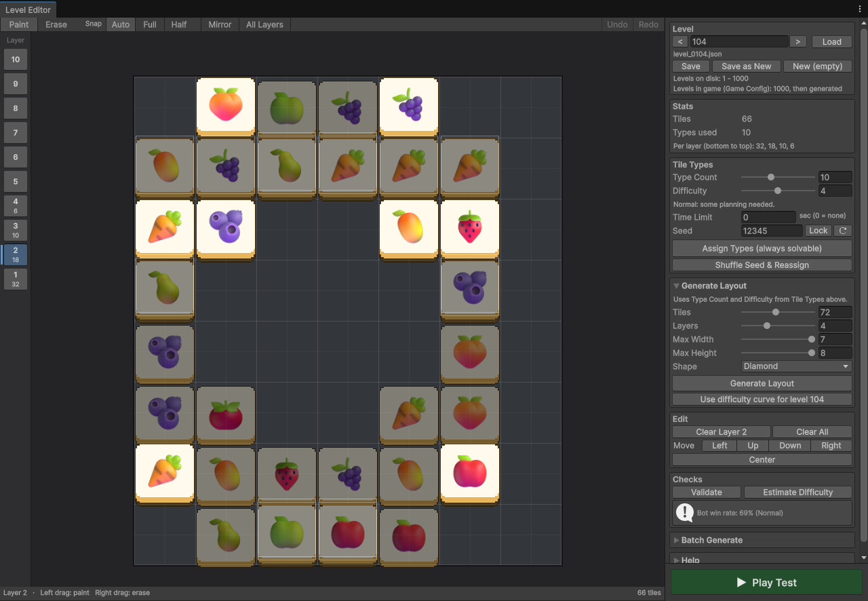868x601 pixels.
Task: Start Play Test
Action: tap(766, 583)
